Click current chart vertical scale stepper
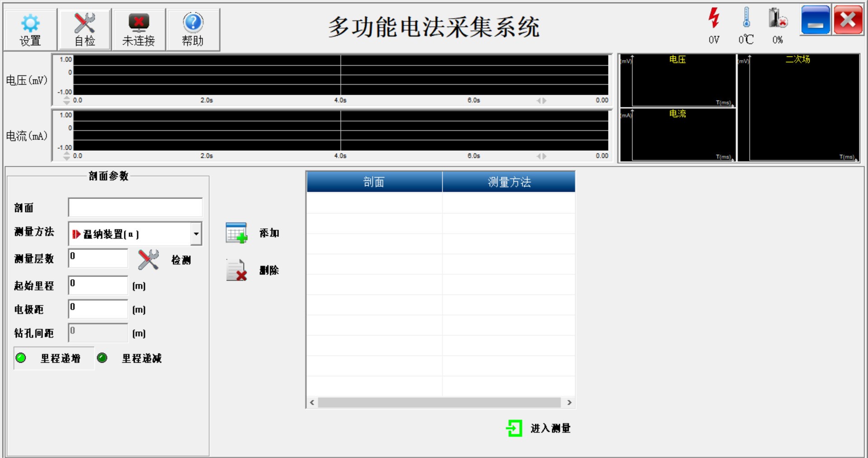The image size is (868, 458). pyautogui.click(x=67, y=156)
